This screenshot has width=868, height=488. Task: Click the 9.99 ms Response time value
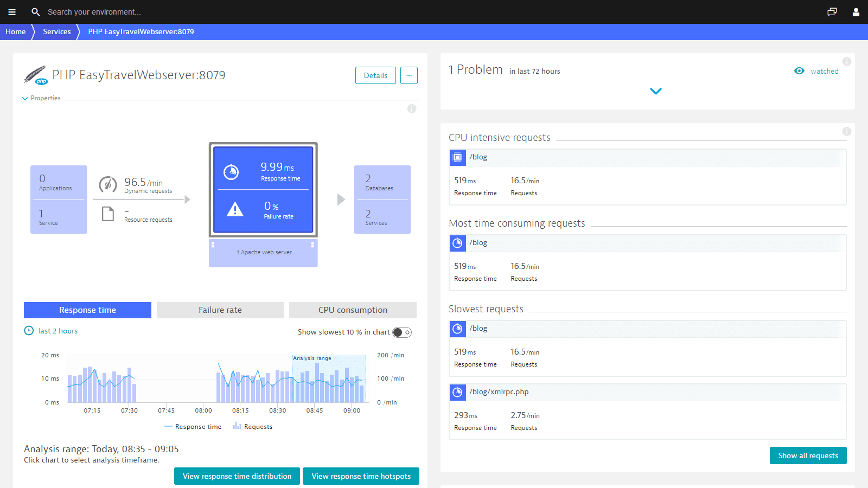pos(277,167)
